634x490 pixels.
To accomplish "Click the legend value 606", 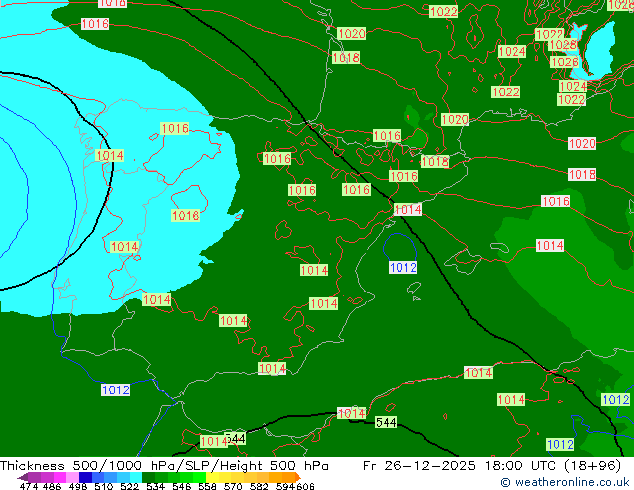I will 305,486.
